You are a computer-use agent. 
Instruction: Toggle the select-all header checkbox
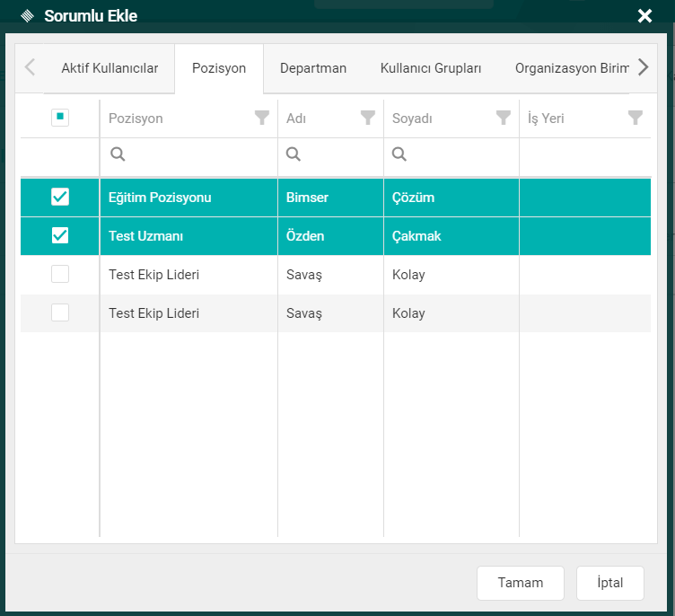coord(60,118)
